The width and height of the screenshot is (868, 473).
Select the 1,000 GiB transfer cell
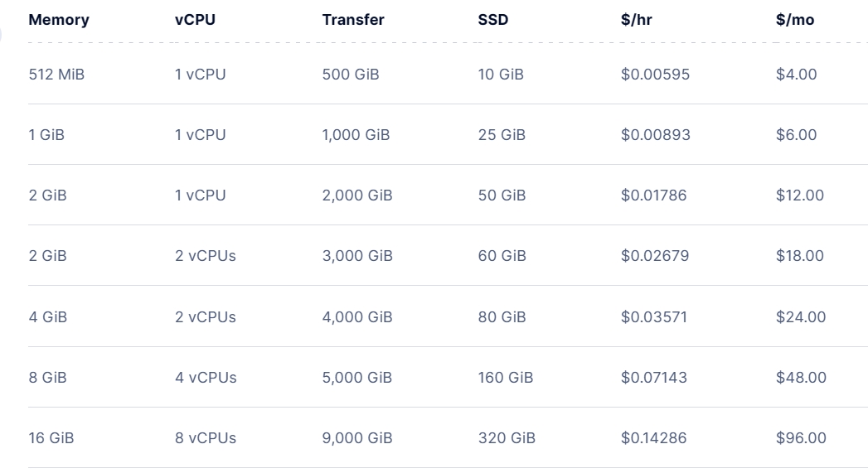[x=356, y=135]
